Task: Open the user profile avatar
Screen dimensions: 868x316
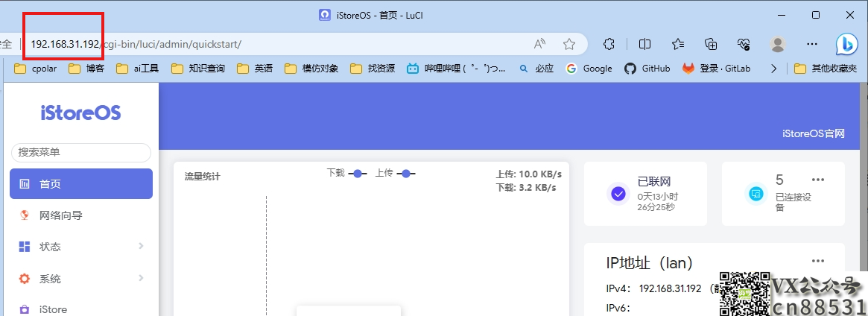Action: pos(778,44)
